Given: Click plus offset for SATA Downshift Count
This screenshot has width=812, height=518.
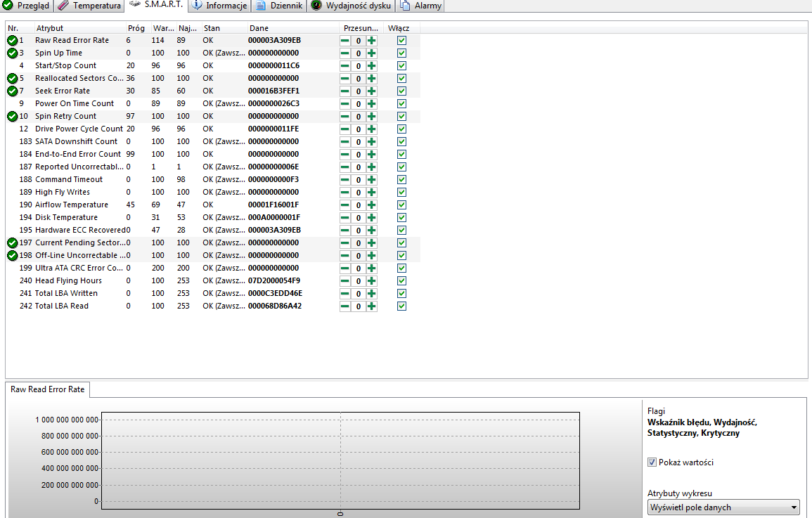Looking at the screenshot, I should tap(371, 142).
